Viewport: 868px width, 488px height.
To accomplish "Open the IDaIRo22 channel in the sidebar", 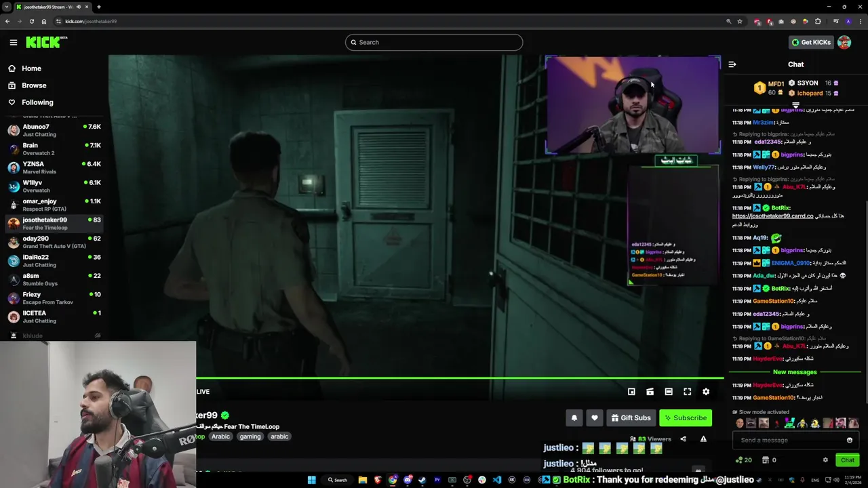I will [54, 261].
